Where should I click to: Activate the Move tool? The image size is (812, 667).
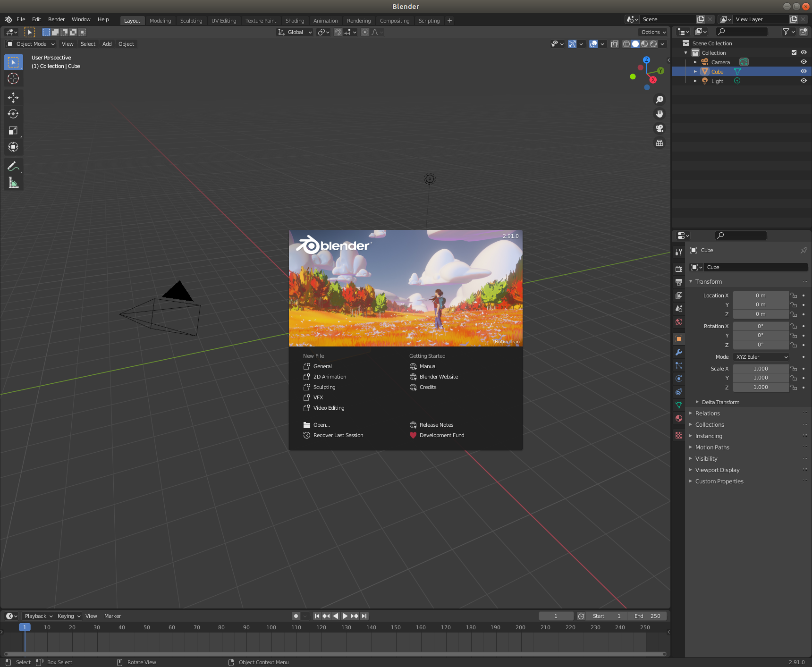click(x=13, y=98)
